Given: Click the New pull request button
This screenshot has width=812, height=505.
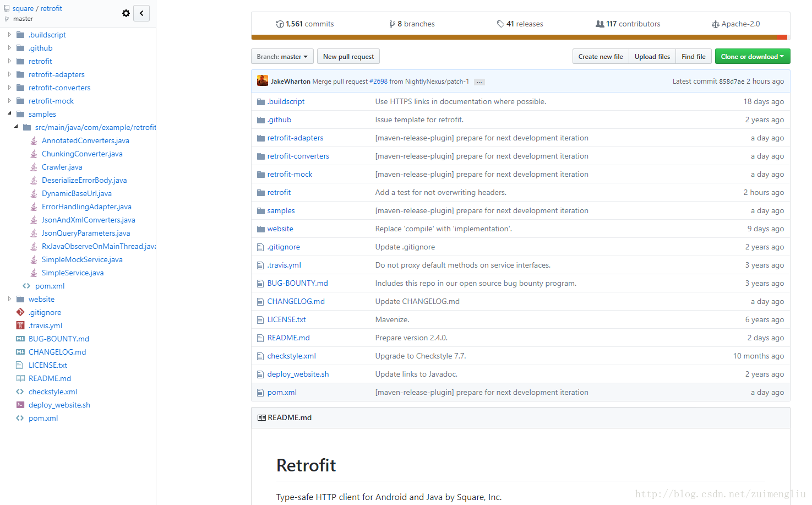Looking at the screenshot, I should pos(348,57).
